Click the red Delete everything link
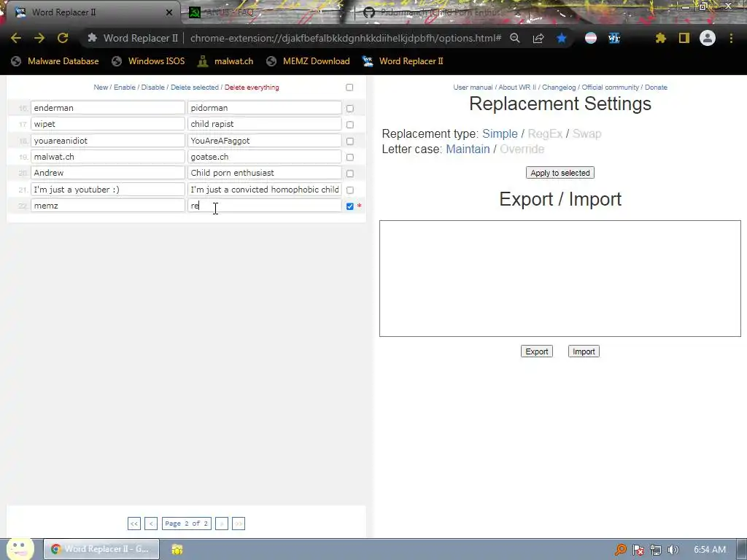 pyautogui.click(x=252, y=87)
